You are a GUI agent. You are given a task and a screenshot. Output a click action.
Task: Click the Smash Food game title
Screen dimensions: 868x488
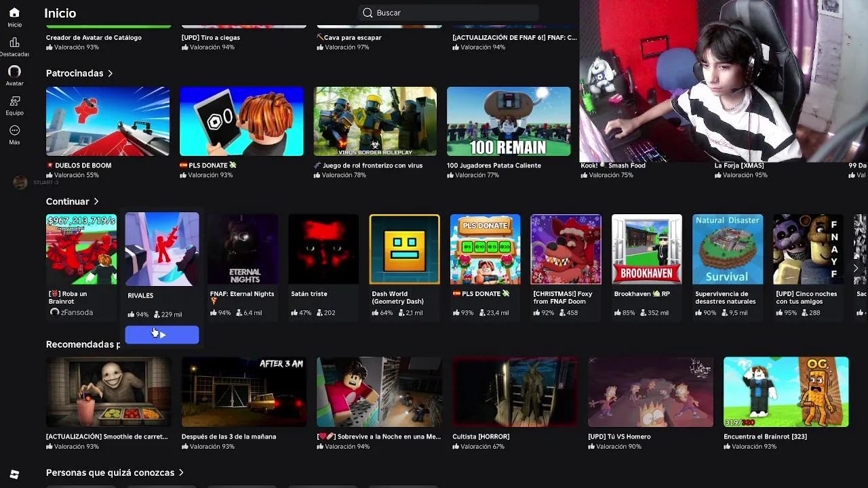tap(613, 165)
